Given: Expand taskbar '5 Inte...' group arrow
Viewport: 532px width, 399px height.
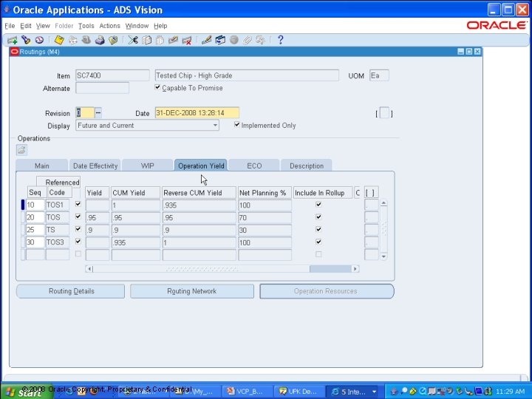Looking at the screenshot, I should pos(374,392).
